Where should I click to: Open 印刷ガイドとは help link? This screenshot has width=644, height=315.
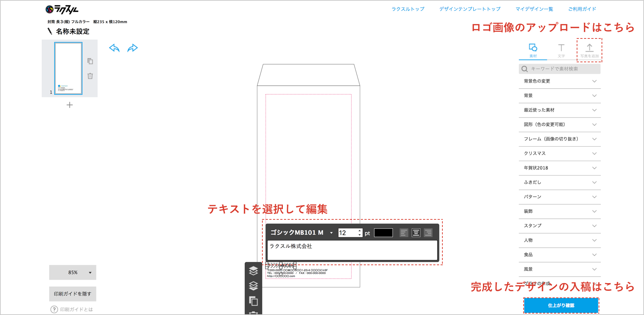(72, 310)
